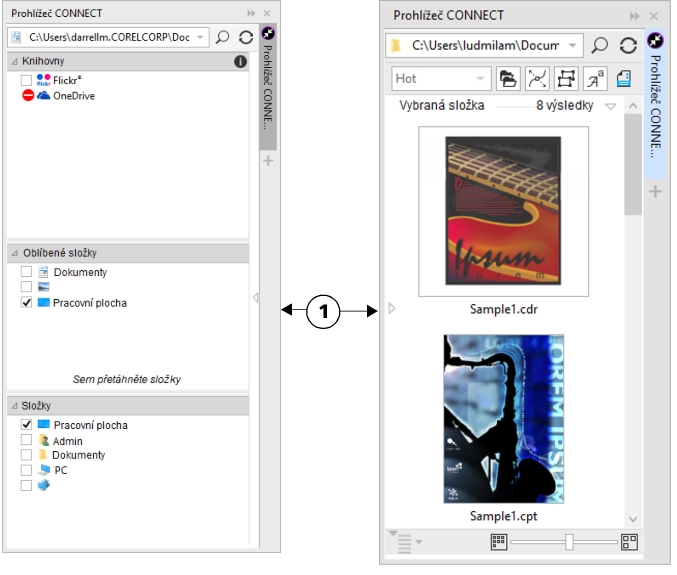Expand the right panel path dropdown
The image size is (677, 575).
coord(571,46)
